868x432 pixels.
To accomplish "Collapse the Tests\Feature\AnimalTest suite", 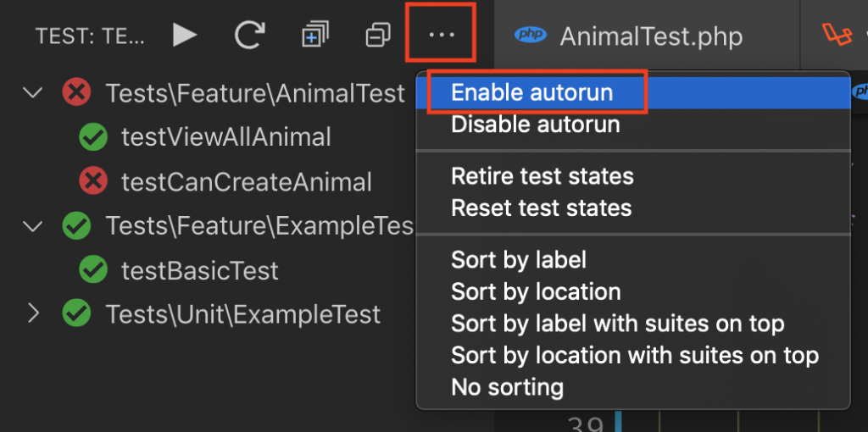I will (x=33, y=93).
